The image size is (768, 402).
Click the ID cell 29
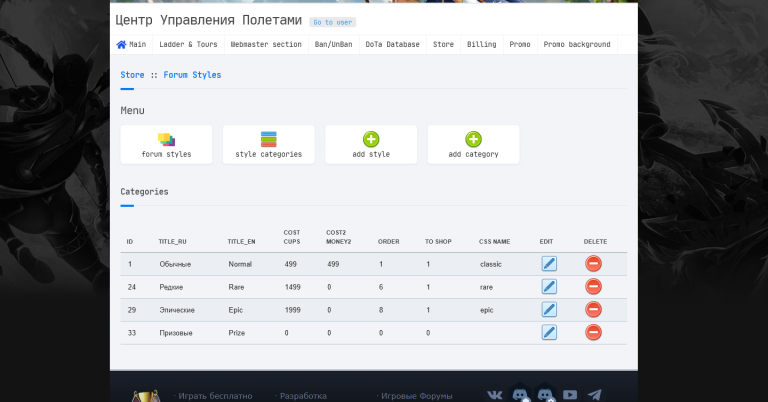coord(132,310)
